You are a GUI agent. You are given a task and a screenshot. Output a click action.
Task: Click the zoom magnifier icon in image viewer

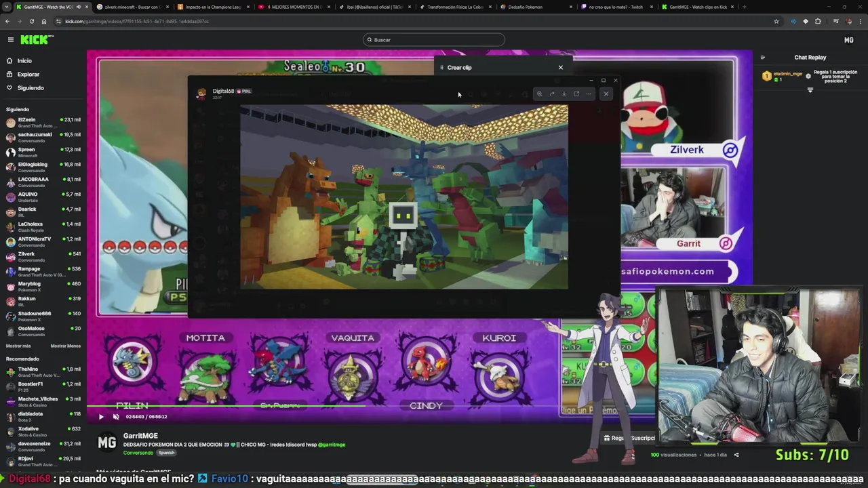[x=539, y=94]
